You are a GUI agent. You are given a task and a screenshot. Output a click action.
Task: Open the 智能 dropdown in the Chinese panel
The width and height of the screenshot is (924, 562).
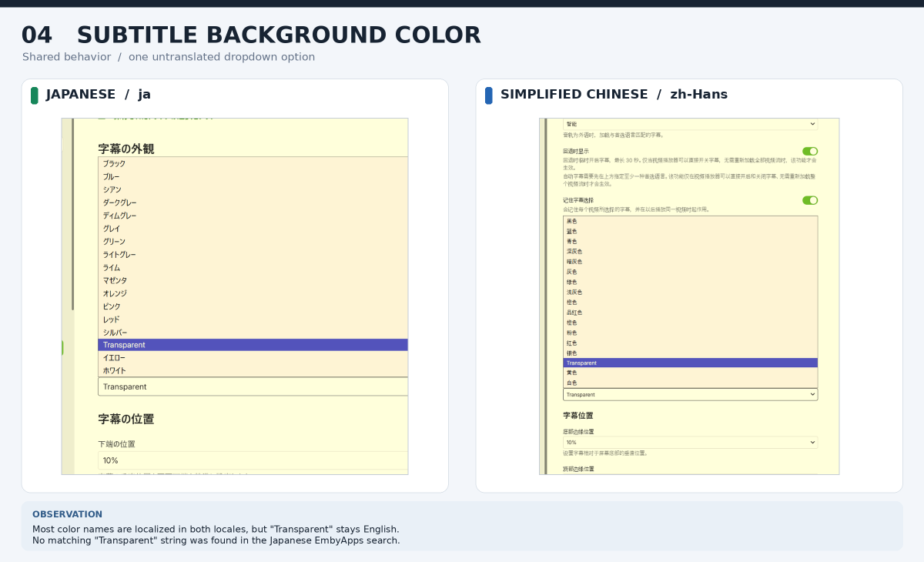pyautogui.click(x=690, y=124)
